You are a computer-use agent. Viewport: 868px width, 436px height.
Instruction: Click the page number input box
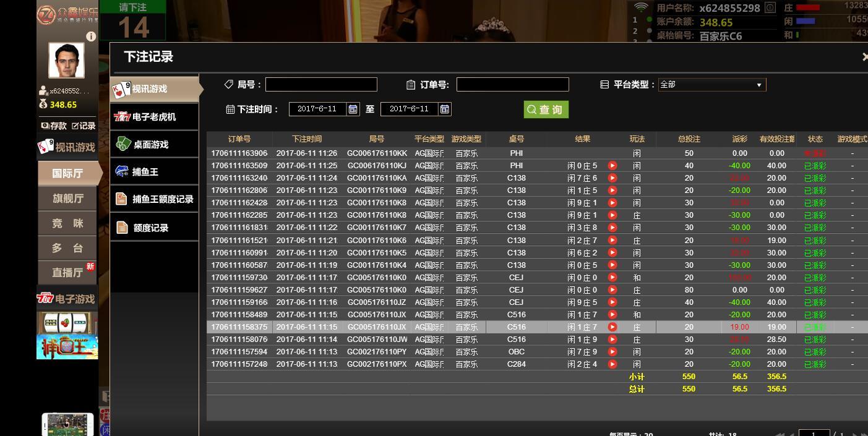[814, 434]
